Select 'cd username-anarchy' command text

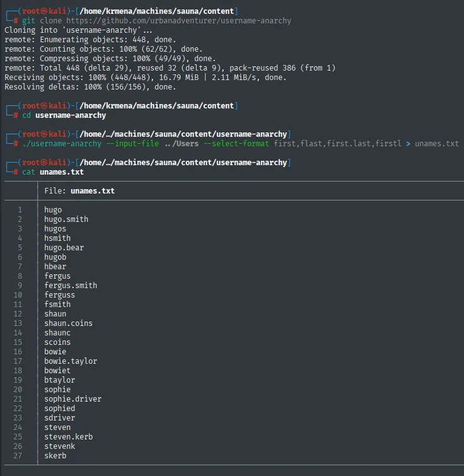[64, 115]
